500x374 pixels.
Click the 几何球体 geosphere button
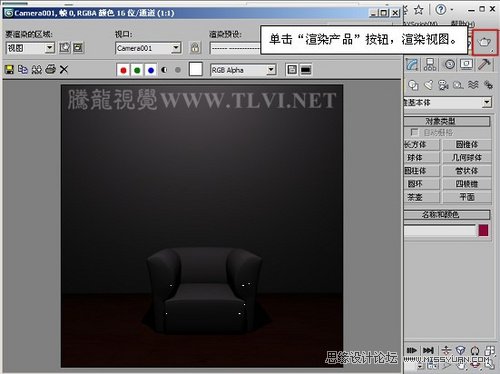point(467,157)
